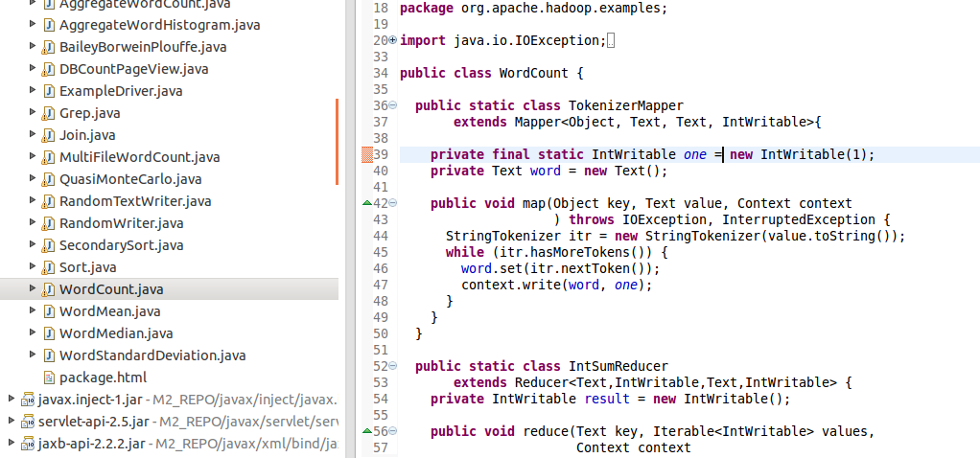This screenshot has height=458, width=980.
Task: Expand the DBCountPageView.java node arrow
Action: (33, 69)
